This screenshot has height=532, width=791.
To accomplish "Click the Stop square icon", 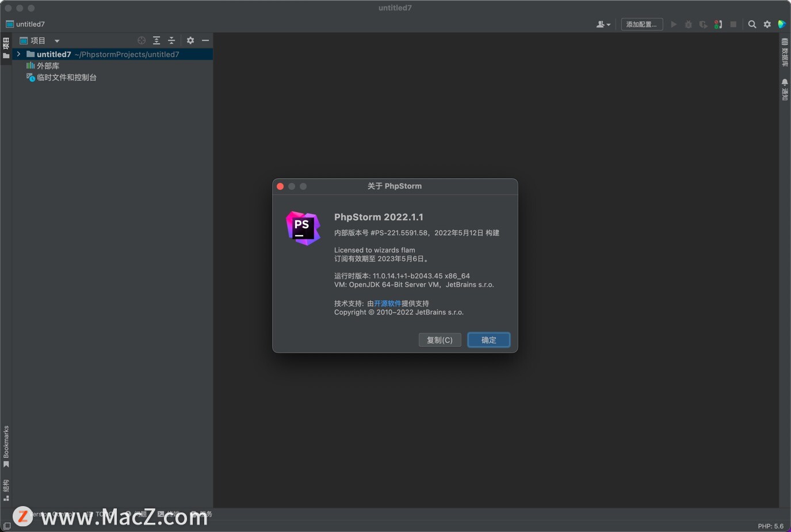I will (733, 24).
